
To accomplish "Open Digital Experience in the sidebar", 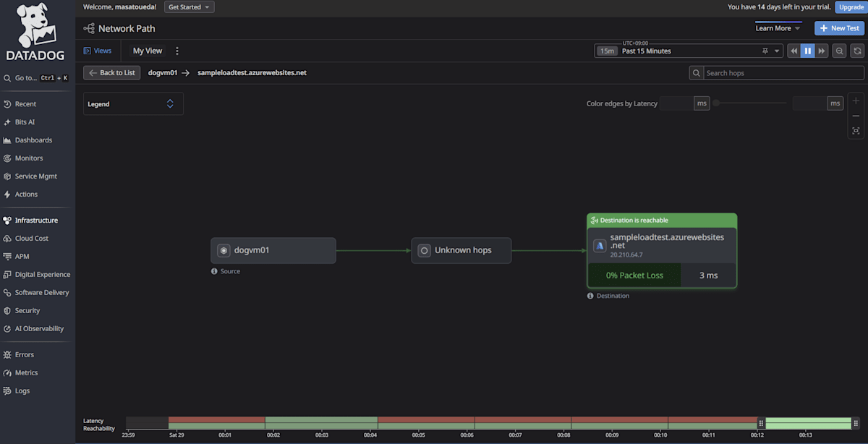I will (37, 275).
